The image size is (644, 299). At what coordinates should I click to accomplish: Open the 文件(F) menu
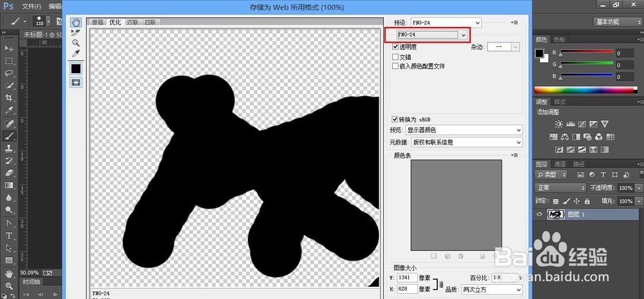(x=31, y=6)
